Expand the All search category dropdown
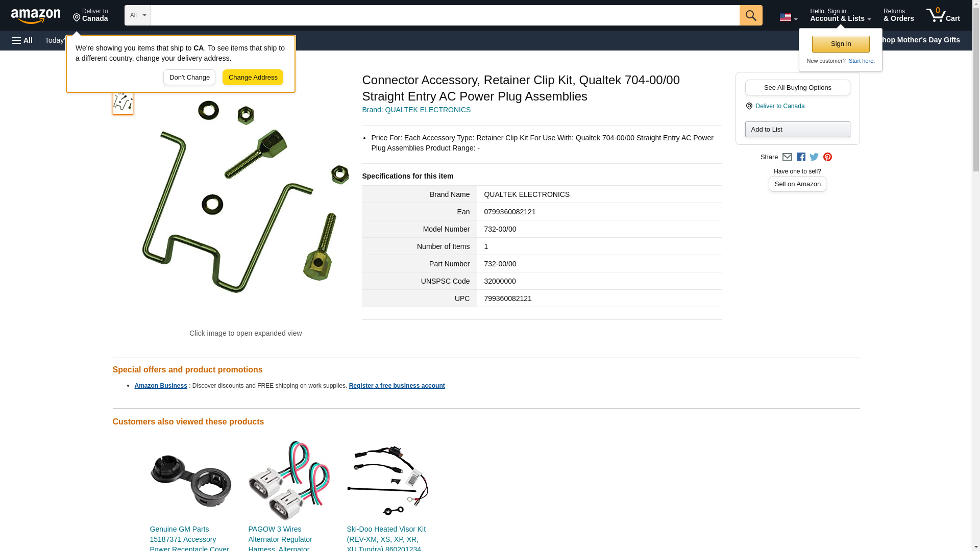The height and width of the screenshot is (551, 980). pyautogui.click(x=138, y=15)
